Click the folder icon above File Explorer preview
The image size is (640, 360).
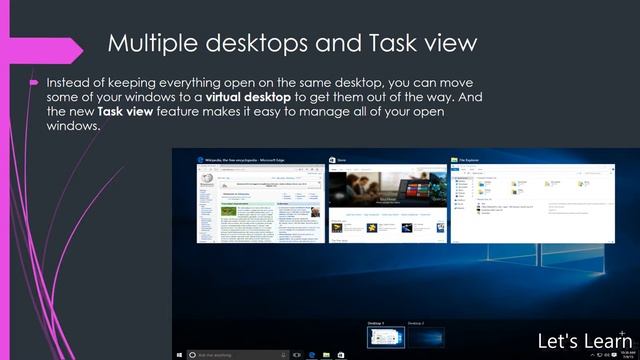454,160
